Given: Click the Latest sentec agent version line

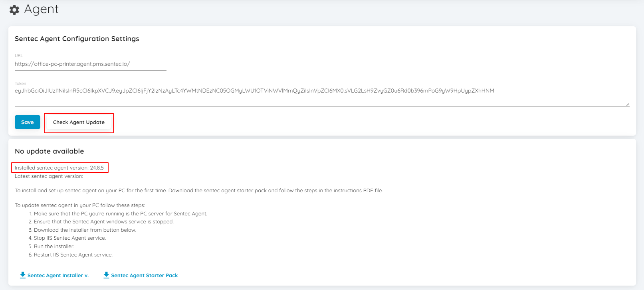Looking at the screenshot, I should [x=49, y=176].
